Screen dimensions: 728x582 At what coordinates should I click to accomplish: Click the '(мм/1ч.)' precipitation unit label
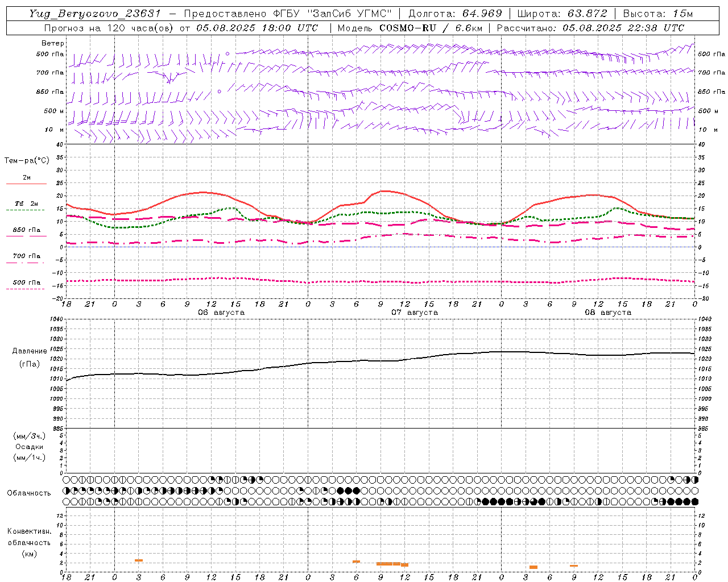pos(30,458)
